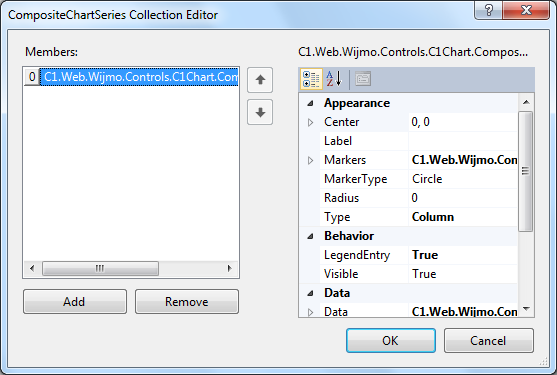Viewport: 557px width, 375px height.
Task: Click the Members horizontal scrollbar thumb
Action: click(x=101, y=268)
